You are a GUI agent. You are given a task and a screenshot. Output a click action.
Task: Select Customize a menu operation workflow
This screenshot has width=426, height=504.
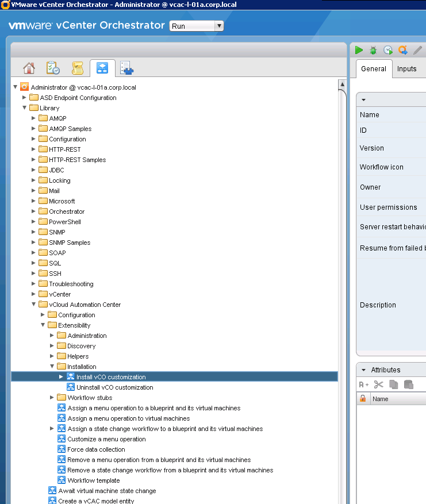(106, 439)
